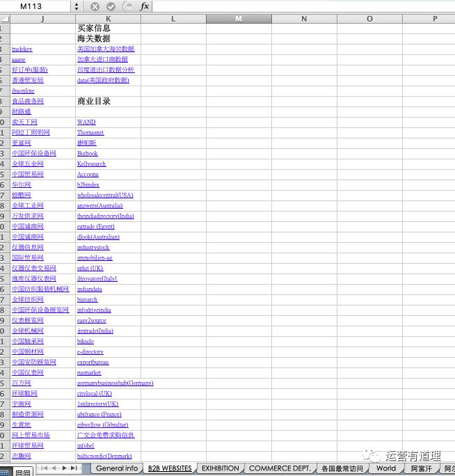Open the 中国环保设备网 link
Viewport: 455px width, 476px height.
coord(34,153)
